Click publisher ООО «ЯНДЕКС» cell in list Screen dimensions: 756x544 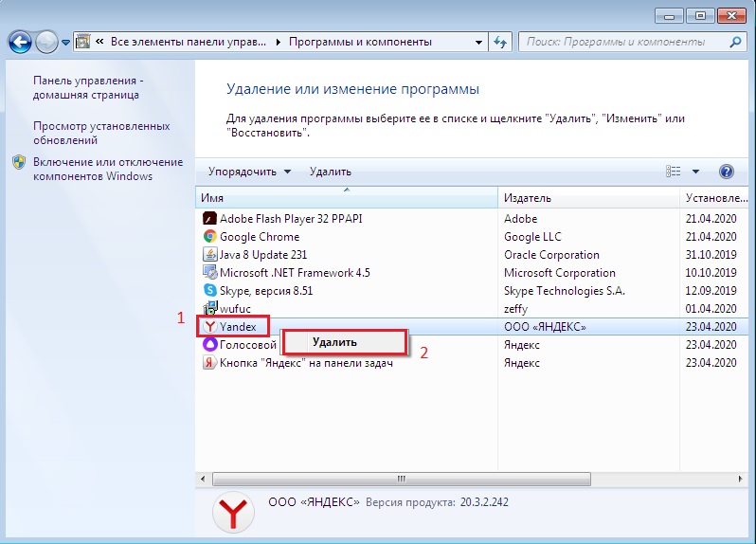tap(545, 327)
